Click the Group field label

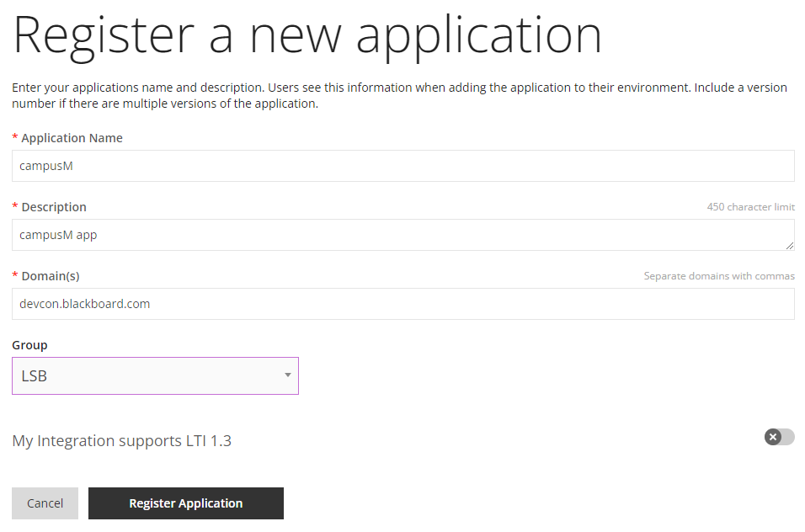(x=29, y=345)
